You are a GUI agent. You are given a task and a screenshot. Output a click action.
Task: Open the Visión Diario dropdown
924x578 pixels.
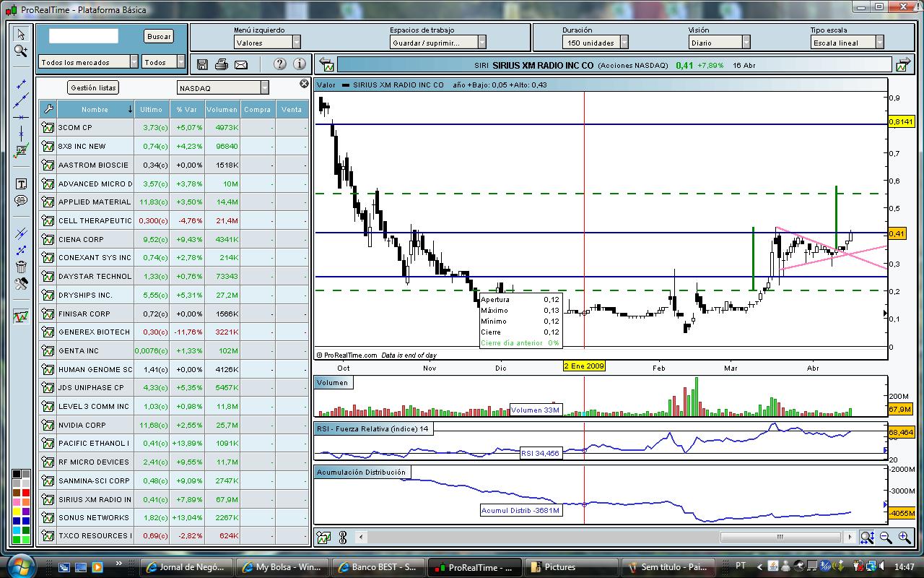[720, 43]
